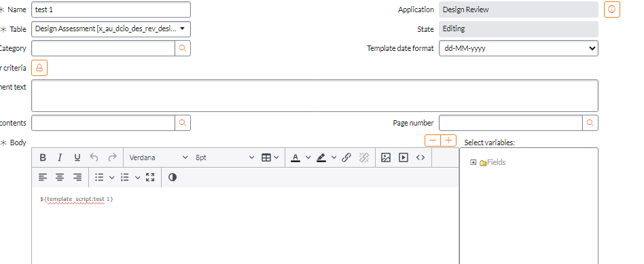
Task: Toggle italic formatting in Body editor
Action: pyautogui.click(x=60, y=157)
